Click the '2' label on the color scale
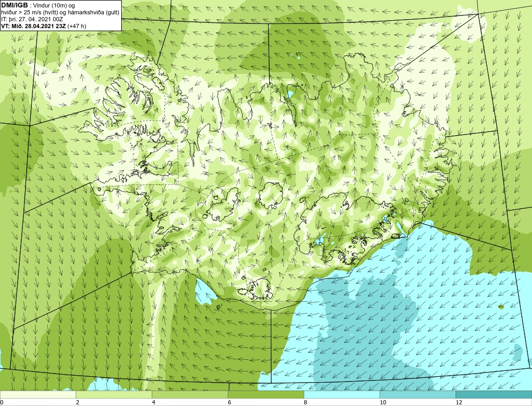 [78, 403]
